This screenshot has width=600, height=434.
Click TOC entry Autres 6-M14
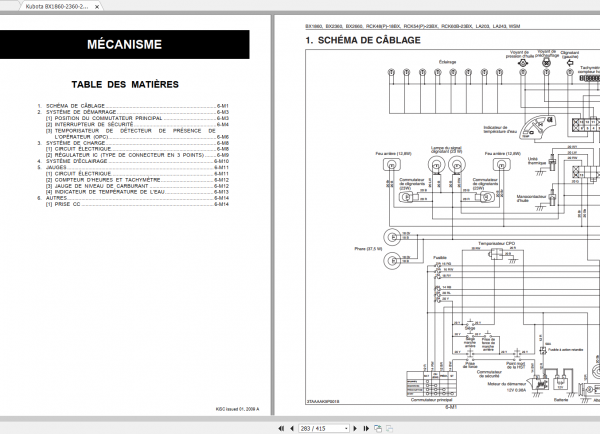point(133,198)
